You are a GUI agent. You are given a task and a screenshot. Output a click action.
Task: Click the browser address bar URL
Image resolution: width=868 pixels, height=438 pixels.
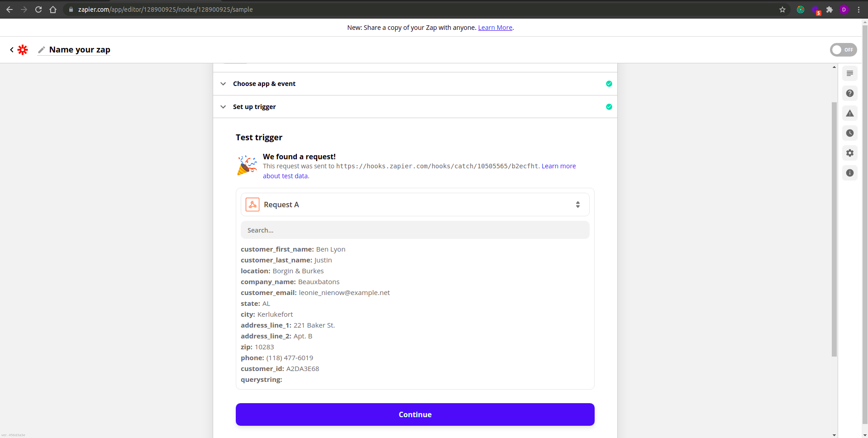point(165,10)
